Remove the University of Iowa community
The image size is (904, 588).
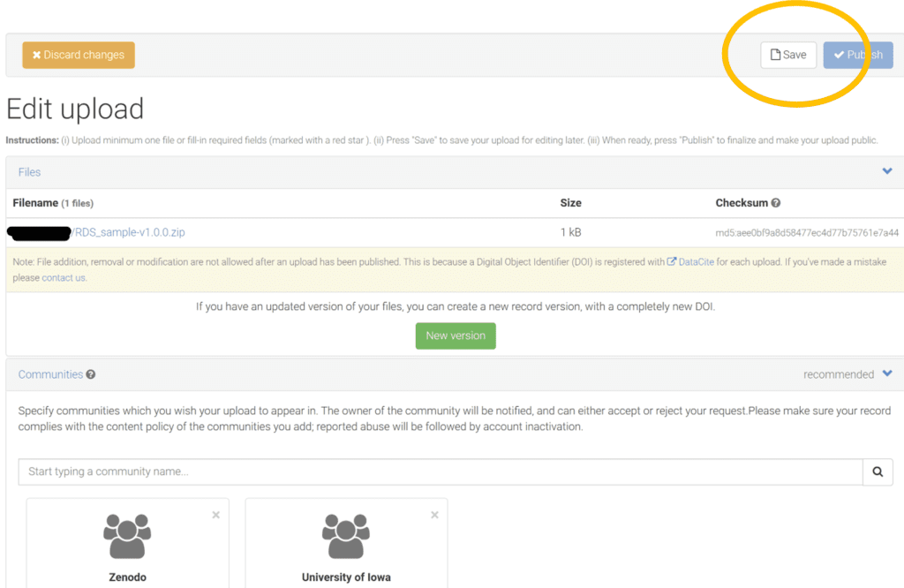[434, 514]
